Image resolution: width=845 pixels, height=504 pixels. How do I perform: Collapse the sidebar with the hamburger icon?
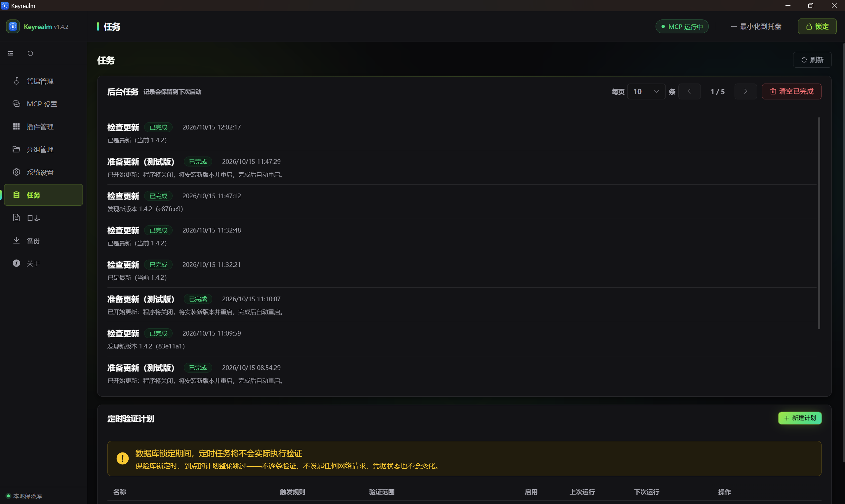[11, 53]
